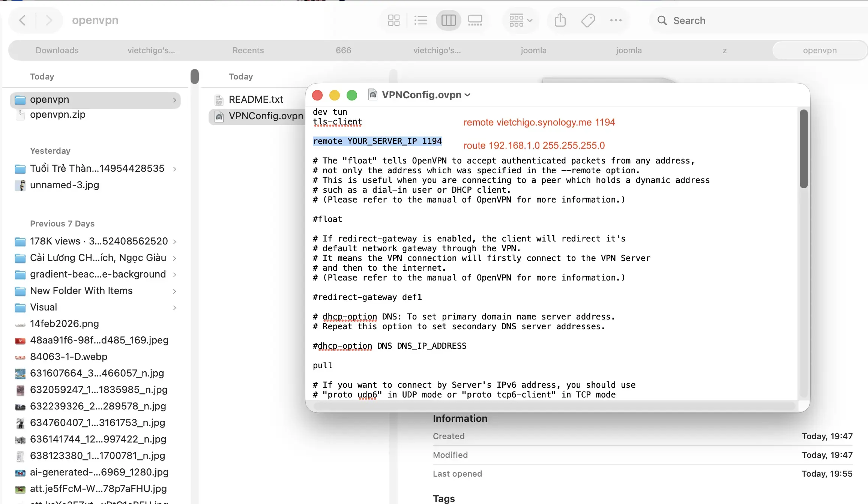Open the Group By dropdown in toolbar

[521, 20]
